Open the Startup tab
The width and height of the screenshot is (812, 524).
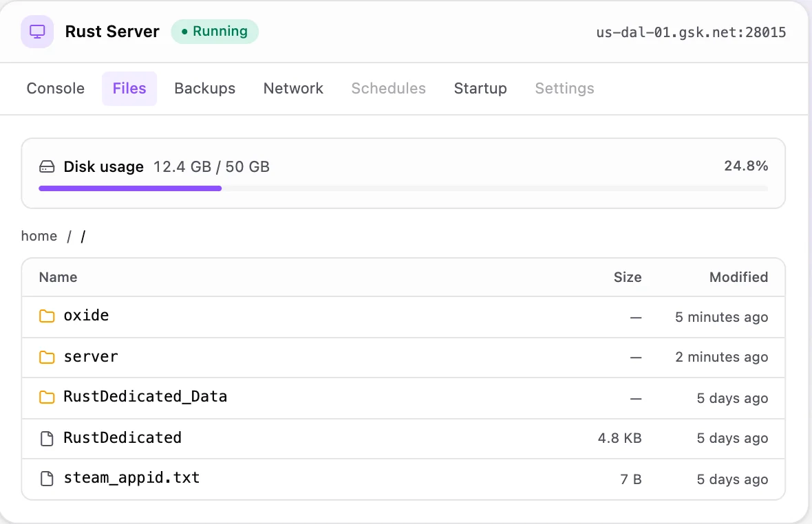click(480, 89)
